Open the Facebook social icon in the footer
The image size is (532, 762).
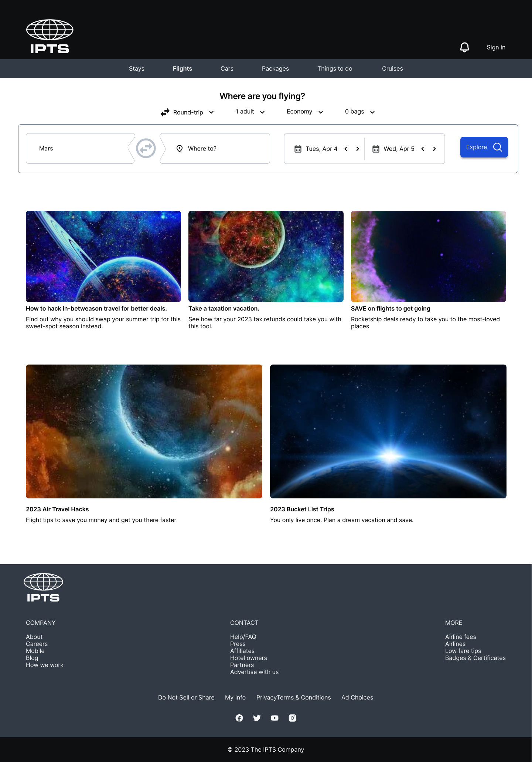239,718
